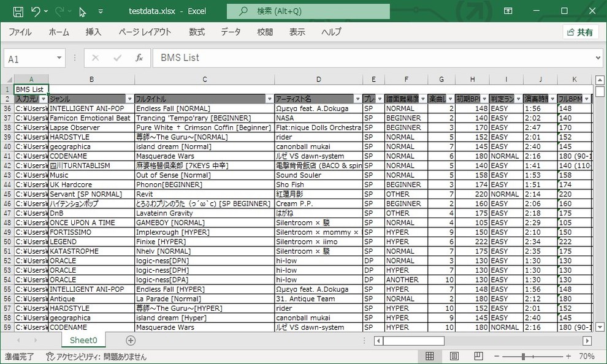The image size is (607, 364).
Task: Click next sheet navigation arrow
Action: point(36,340)
